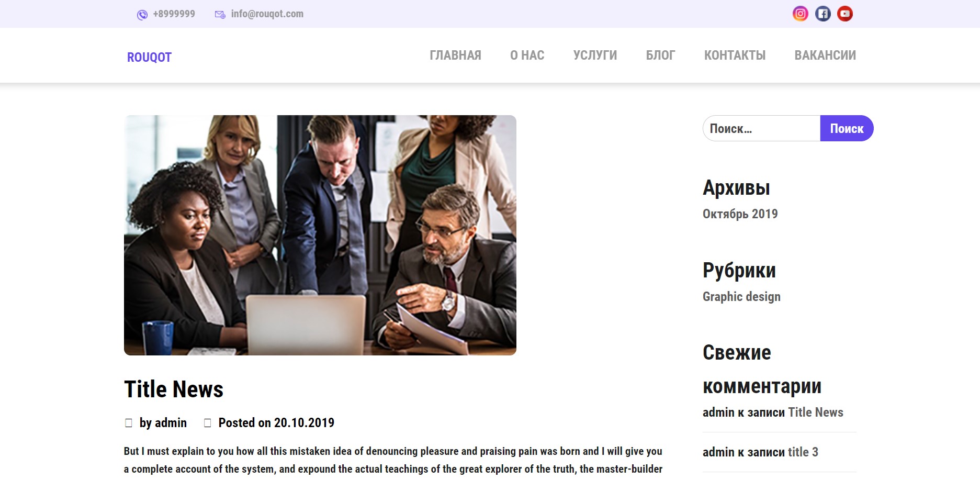
Task: Open the 'title 3' comment link
Action: [803, 452]
